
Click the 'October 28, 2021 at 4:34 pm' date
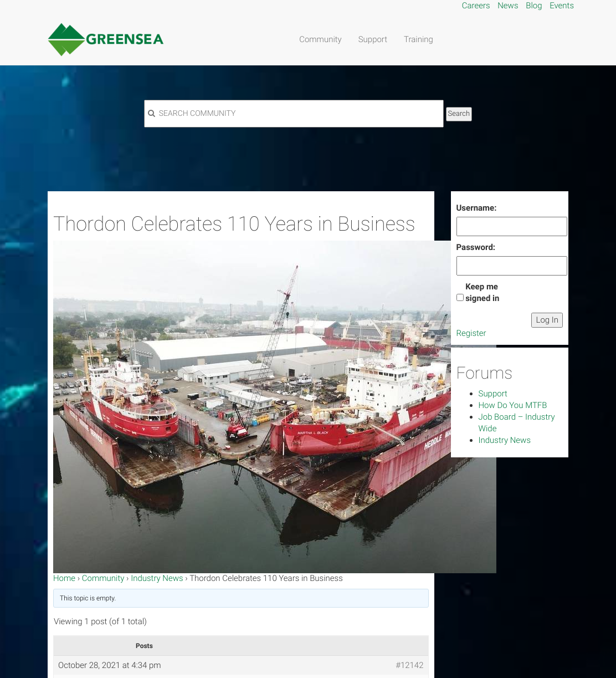click(x=110, y=665)
